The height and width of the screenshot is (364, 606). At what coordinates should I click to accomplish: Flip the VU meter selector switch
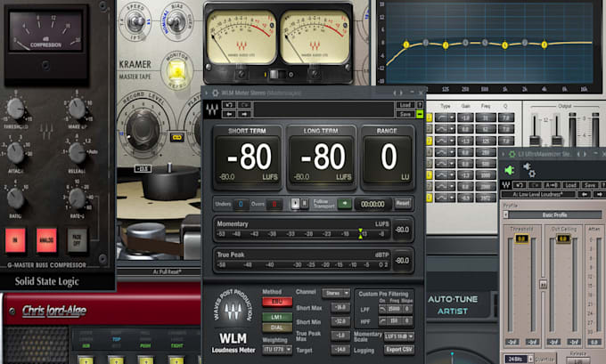[276, 74]
